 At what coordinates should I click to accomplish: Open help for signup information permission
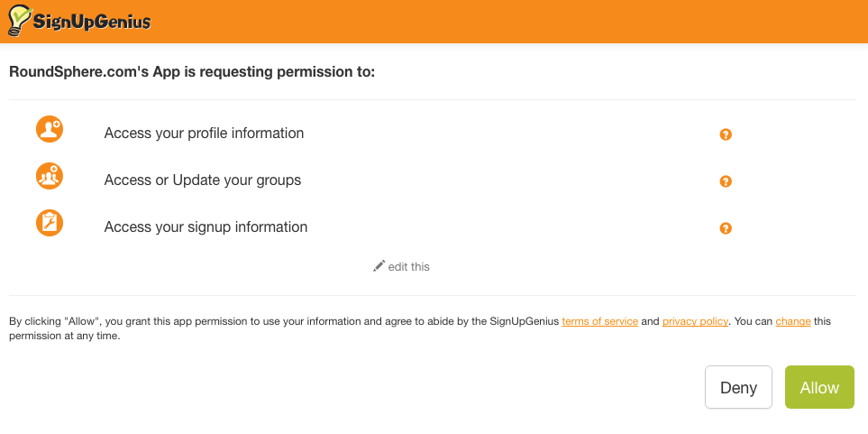click(x=726, y=228)
